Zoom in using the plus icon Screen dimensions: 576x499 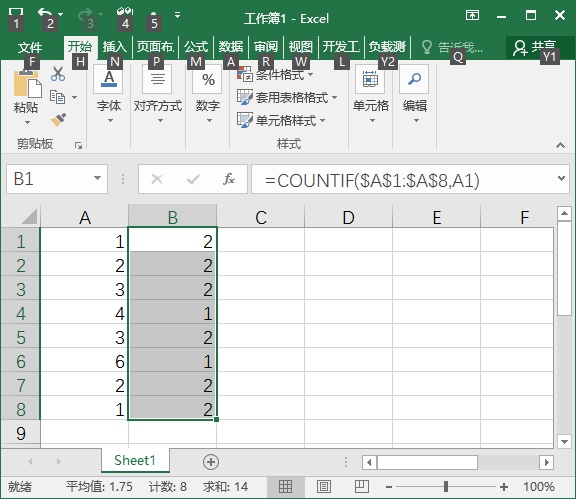[x=504, y=487]
